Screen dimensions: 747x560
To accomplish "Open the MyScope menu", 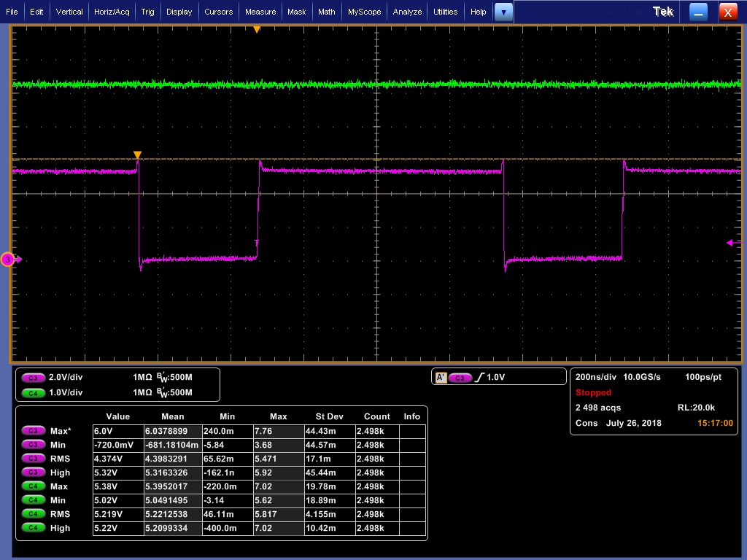I will pos(364,12).
